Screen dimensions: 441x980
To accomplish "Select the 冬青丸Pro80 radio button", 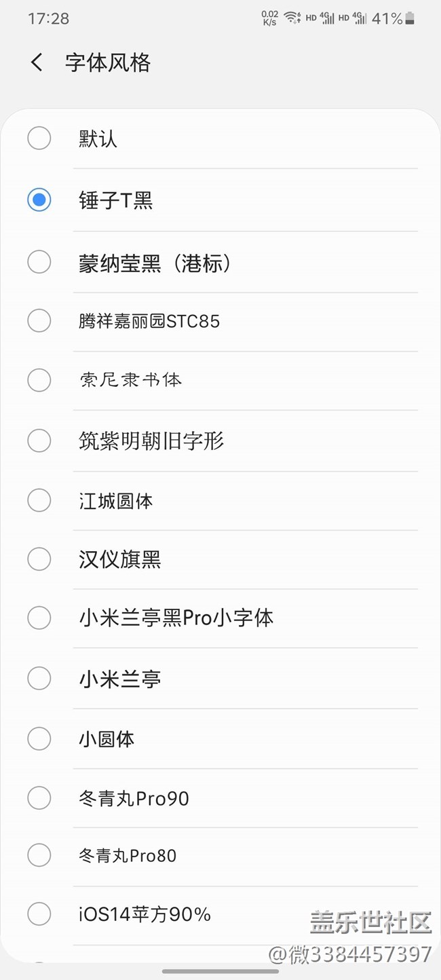I will coord(39,855).
